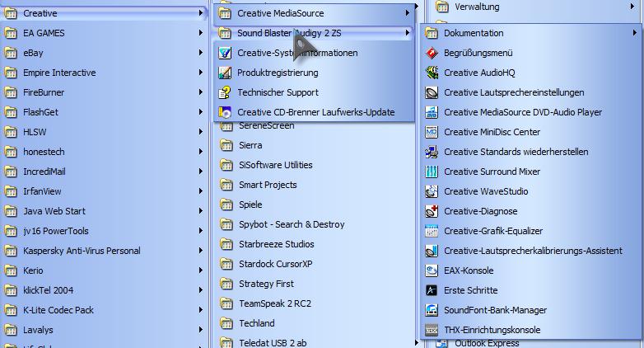The height and width of the screenshot is (348, 644).
Task: Open the THX-Einrichtungskonsole icon
Action: (x=432, y=330)
